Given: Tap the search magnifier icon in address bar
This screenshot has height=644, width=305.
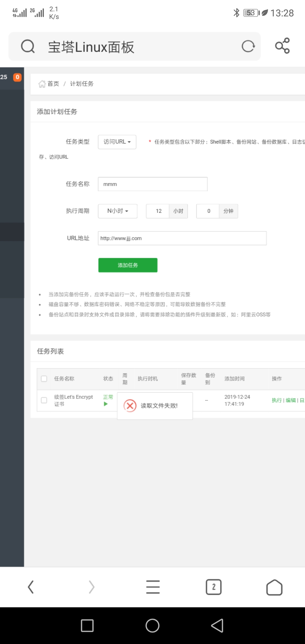Looking at the screenshot, I should (x=28, y=46).
